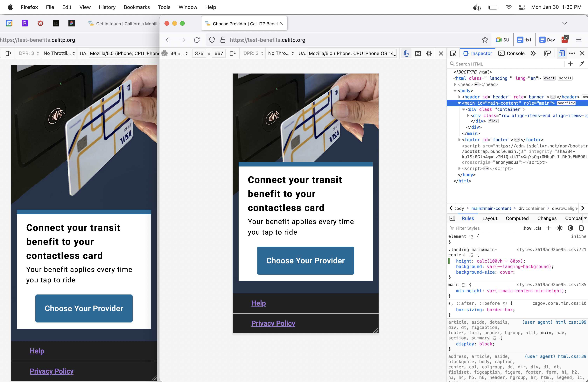Toggle light color scheme simulation
The height and width of the screenshot is (382, 588).
point(559,228)
